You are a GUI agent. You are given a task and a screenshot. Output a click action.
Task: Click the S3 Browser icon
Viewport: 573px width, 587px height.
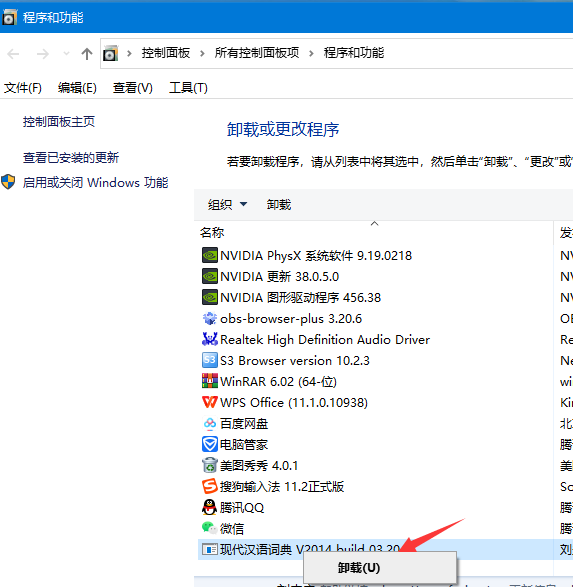pos(210,360)
